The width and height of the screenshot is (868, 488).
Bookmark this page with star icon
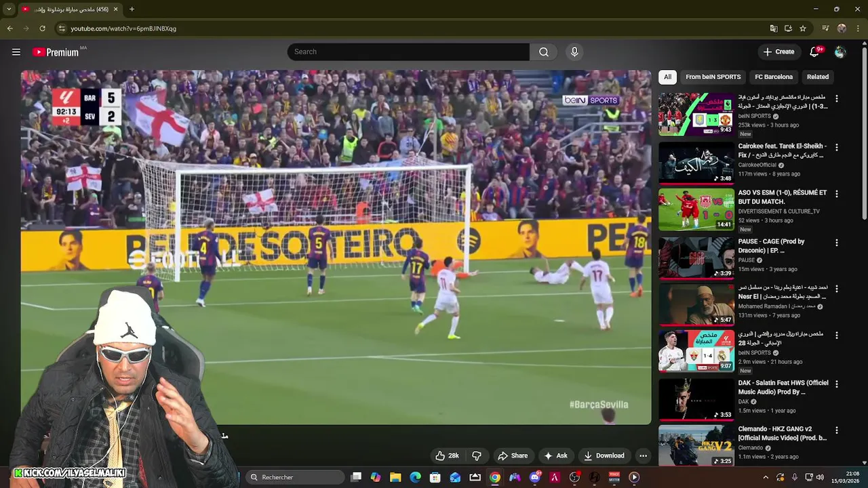click(x=803, y=28)
